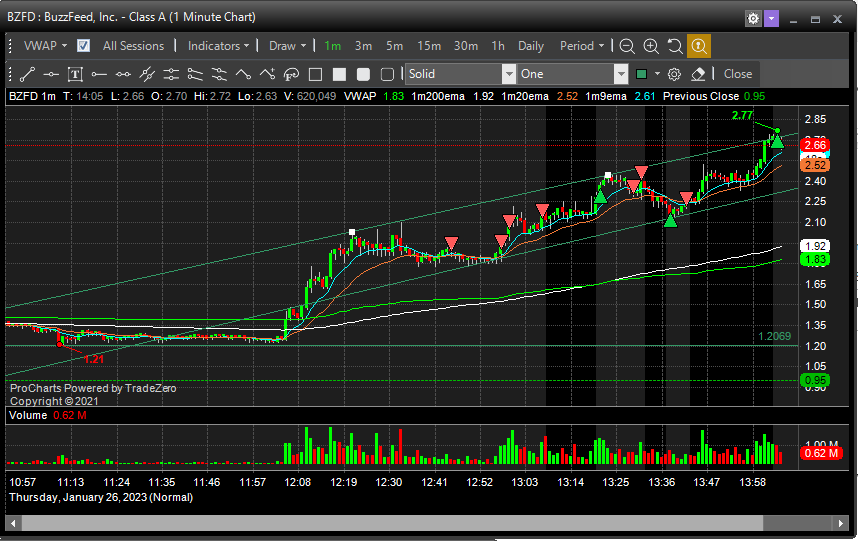Click the green drawing color swatch
This screenshot has width=858, height=541.
point(642,74)
